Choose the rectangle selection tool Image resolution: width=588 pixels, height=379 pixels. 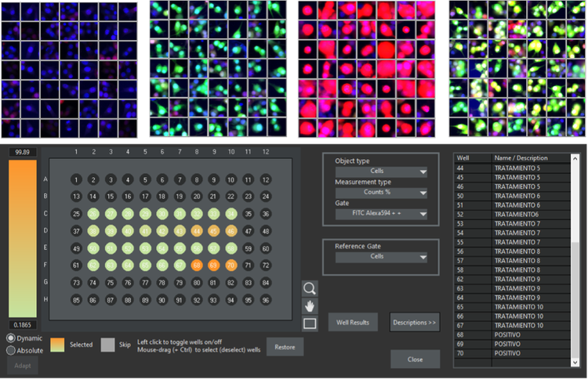coord(310,323)
